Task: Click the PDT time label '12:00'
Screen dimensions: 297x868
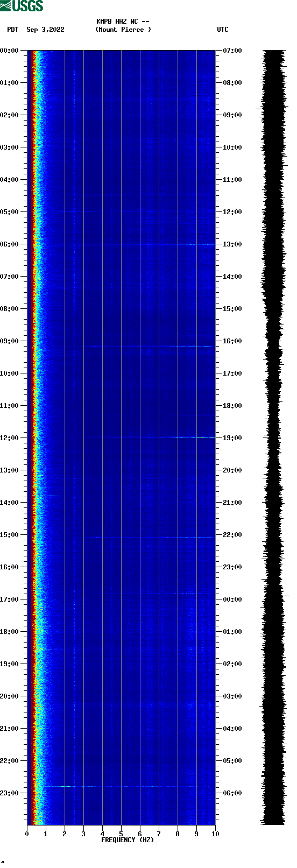Action: point(10,438)
